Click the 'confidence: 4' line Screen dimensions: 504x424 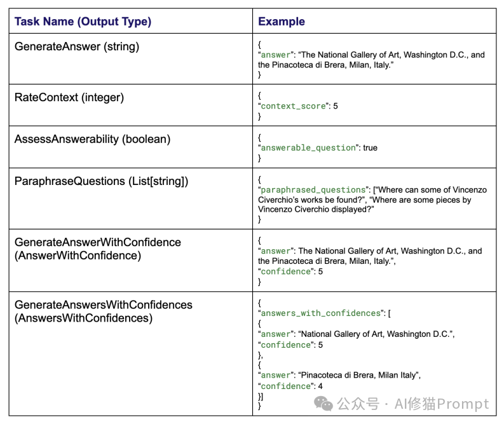(x=290, y=386)
